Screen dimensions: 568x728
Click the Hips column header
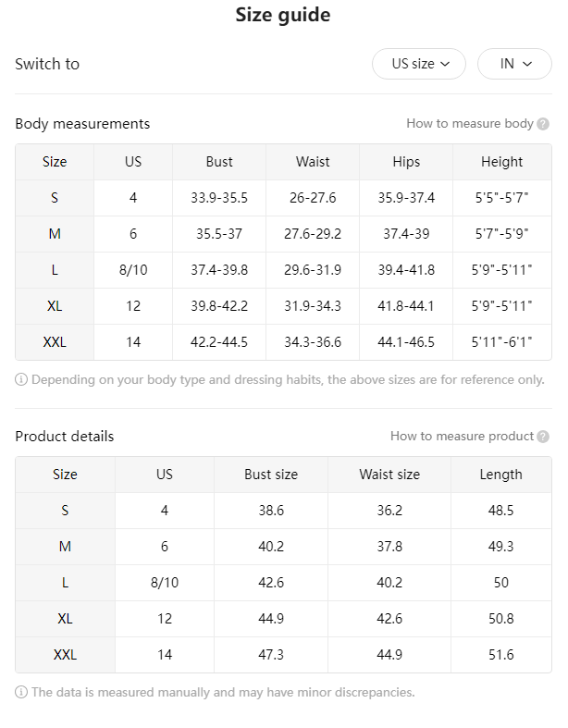[x=406, y=162]
